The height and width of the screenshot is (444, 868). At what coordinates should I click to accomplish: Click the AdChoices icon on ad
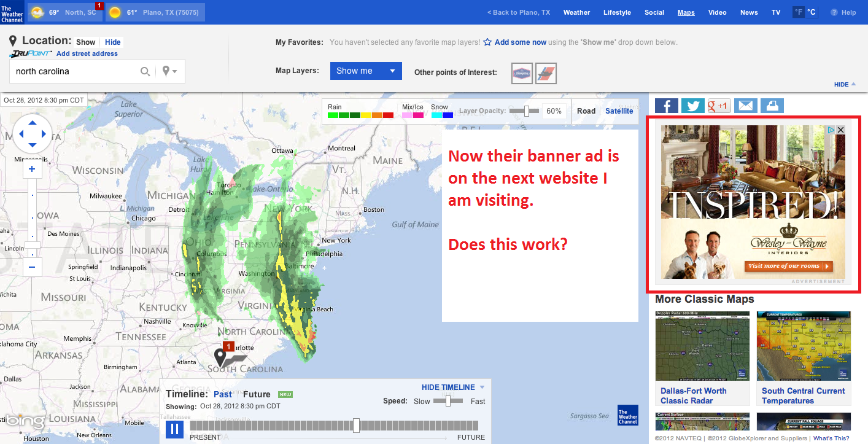tap(831, 130)
